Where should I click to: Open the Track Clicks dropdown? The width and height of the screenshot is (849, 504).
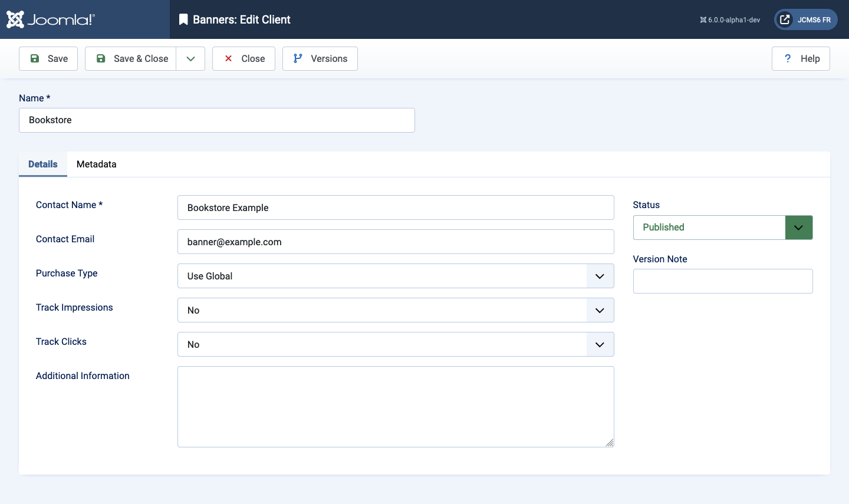click(x=396, y=344)
